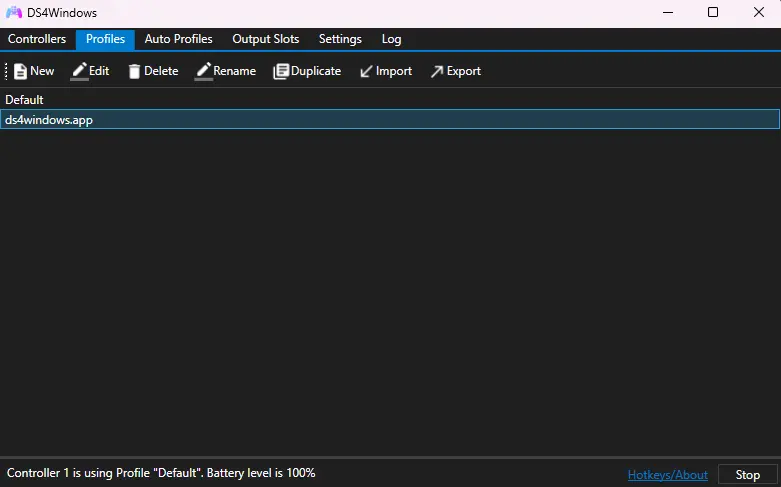Open the Auto Profiles tab

(178, 39)
